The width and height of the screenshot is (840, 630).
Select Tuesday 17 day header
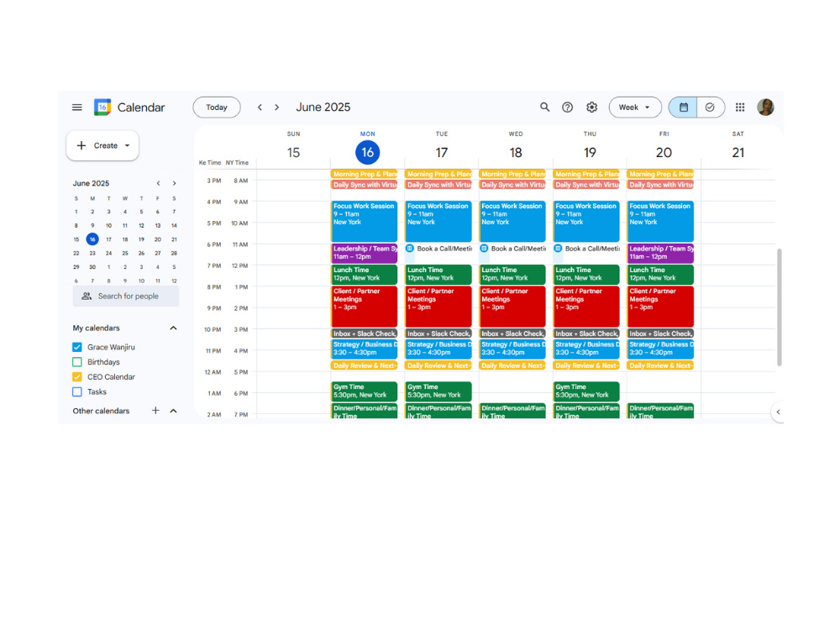(x=442, y=152)
